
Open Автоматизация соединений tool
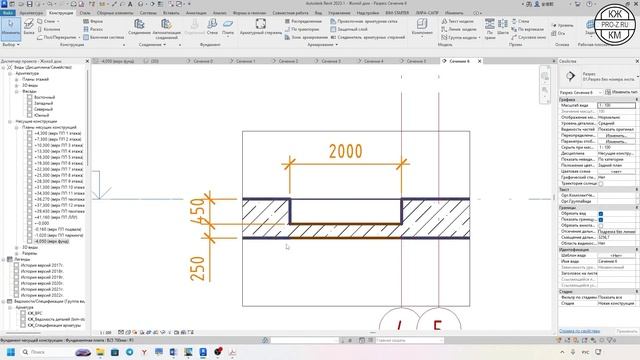(166, 29)
